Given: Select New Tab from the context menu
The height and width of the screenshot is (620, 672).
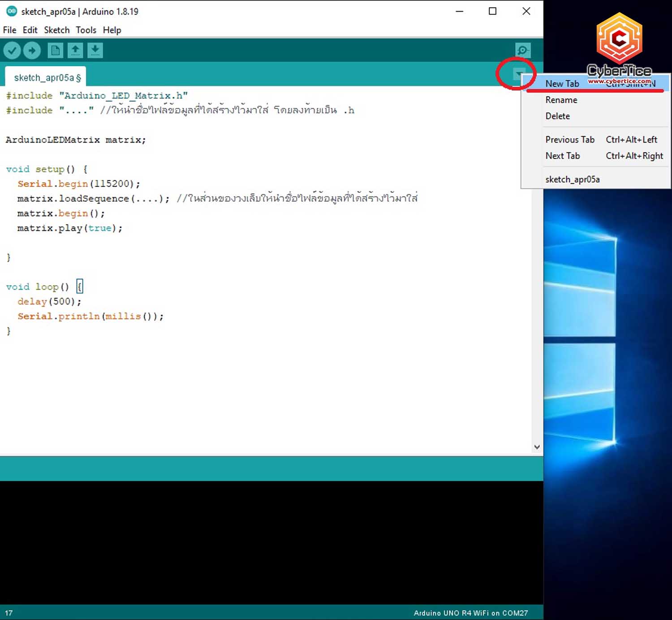Looking at the screenshot, I should click(x=562, y=83).
